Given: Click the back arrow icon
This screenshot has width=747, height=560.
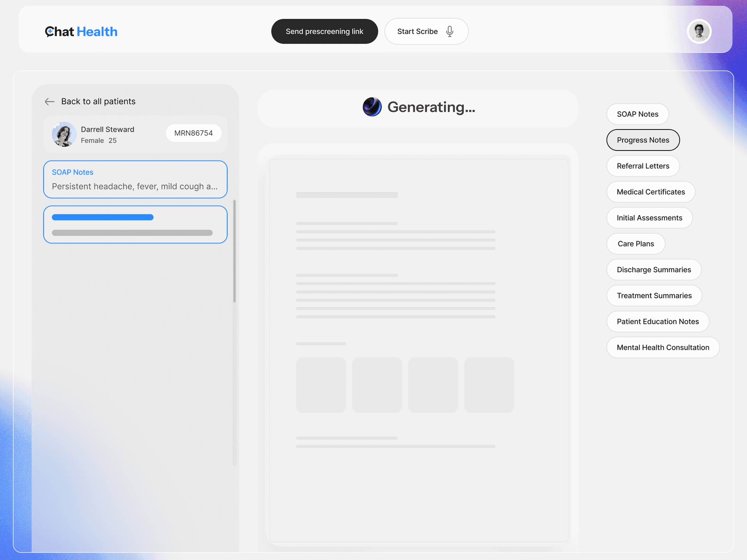Looking at the screenshot, I should (49, 101).
